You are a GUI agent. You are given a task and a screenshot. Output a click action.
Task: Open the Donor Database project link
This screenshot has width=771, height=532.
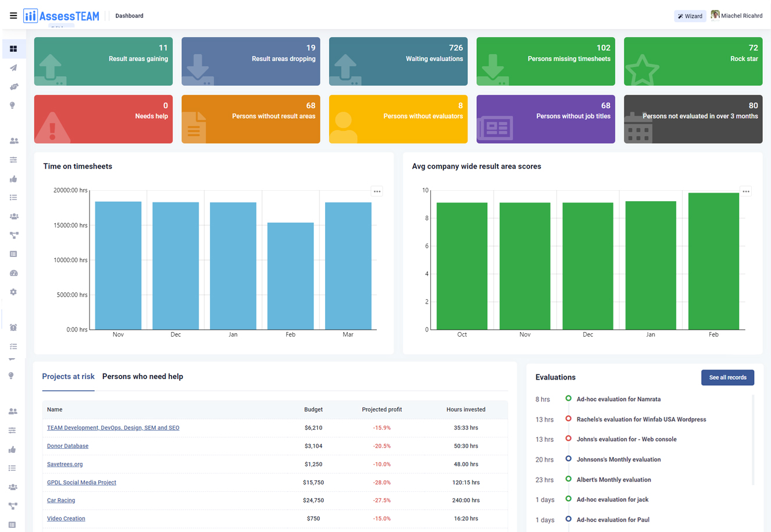point(67,445)
